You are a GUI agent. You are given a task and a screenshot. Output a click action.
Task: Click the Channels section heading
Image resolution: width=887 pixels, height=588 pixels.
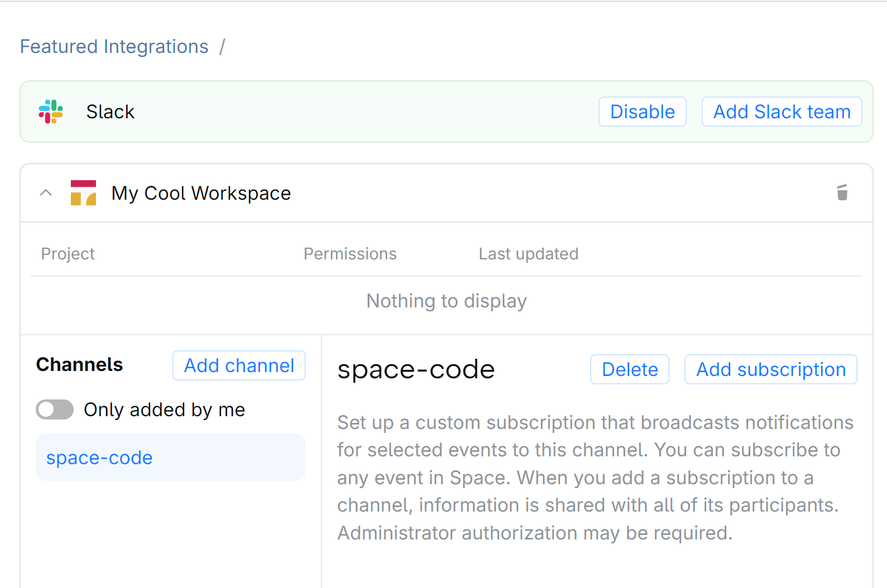click(79, 365)
